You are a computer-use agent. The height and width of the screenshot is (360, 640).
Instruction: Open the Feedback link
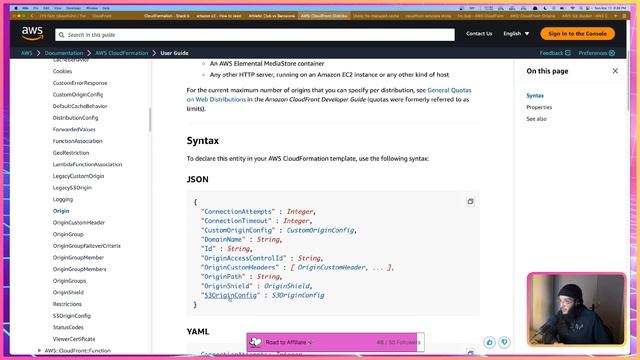tap(555, 53)
